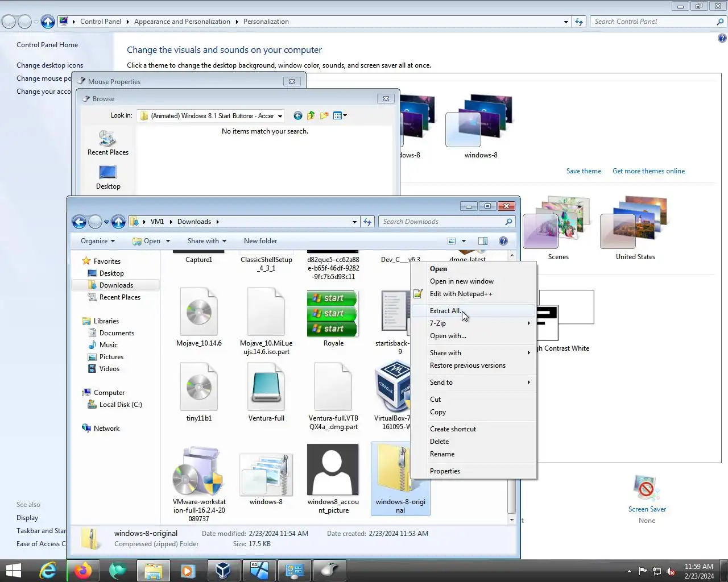Open Local Disk (C:) in tree
The image size is (728, 582).
point(121,405)
